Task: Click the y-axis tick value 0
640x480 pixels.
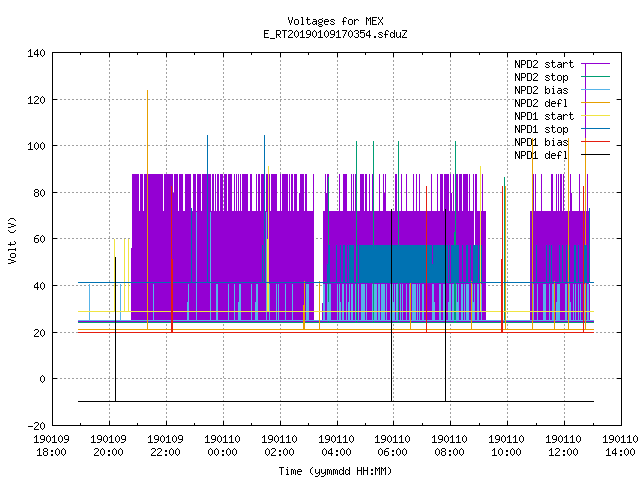Action: [x=42, y=379]
